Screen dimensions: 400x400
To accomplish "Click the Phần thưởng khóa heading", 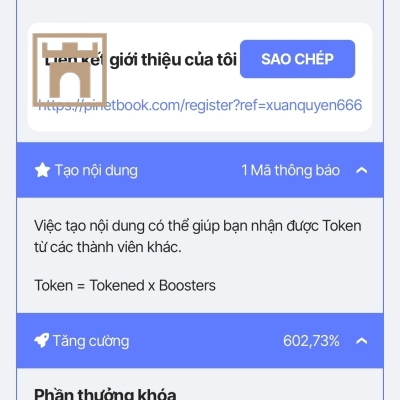I will 105,394.
